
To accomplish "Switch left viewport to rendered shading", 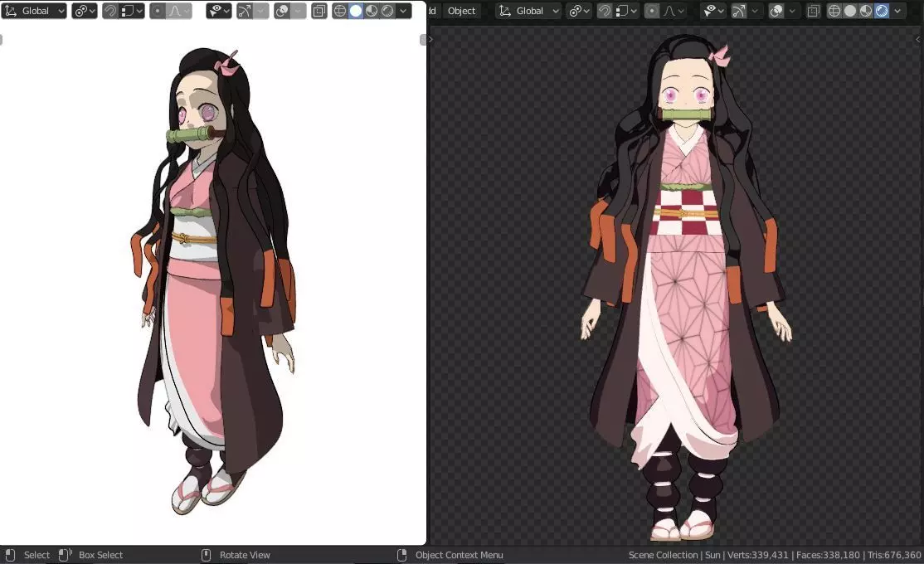I will (387, 11).
